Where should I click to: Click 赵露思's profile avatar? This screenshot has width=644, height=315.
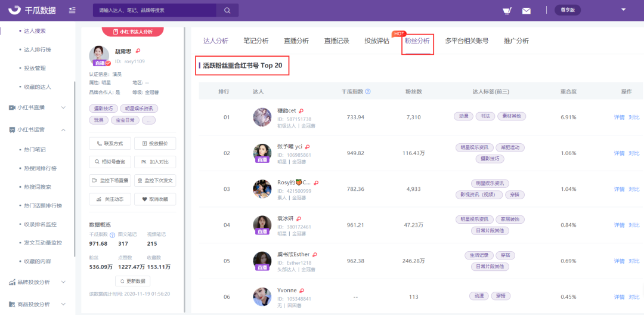99,55
